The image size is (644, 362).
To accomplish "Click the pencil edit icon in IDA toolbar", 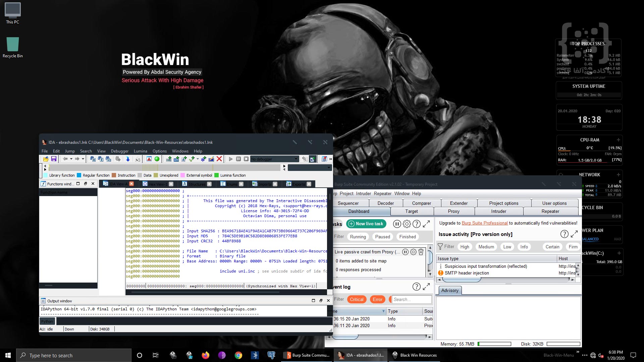I will click(x=211, y=159).
